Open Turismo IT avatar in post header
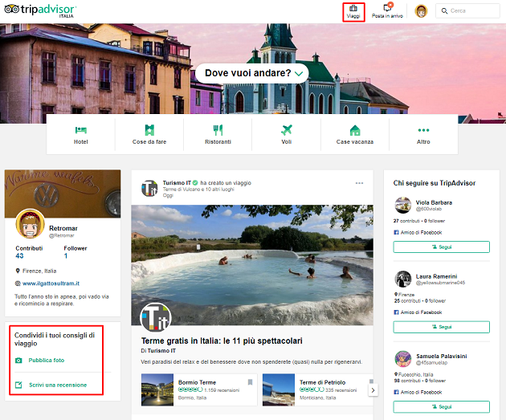This screenshot has width=506, height=420. pyautogui.click(x=149, y=188)
